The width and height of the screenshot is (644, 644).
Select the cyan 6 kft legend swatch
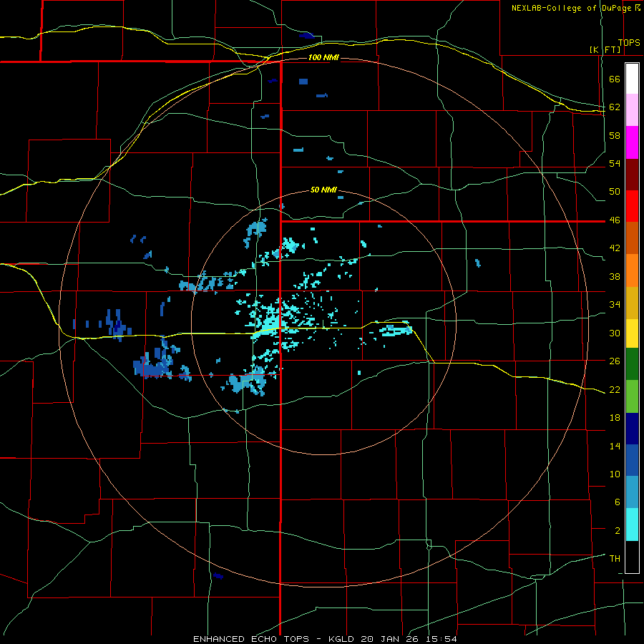(632, 525)
